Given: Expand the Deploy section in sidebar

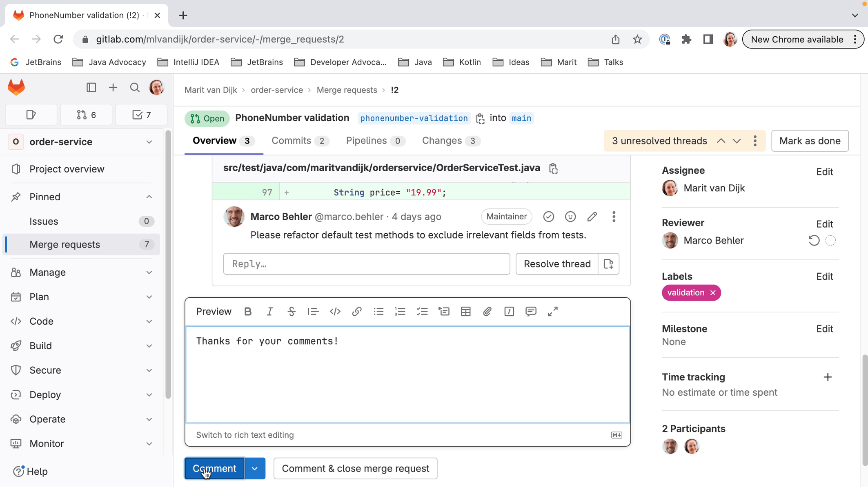Looking at the screenshot, I should (149, 394).
